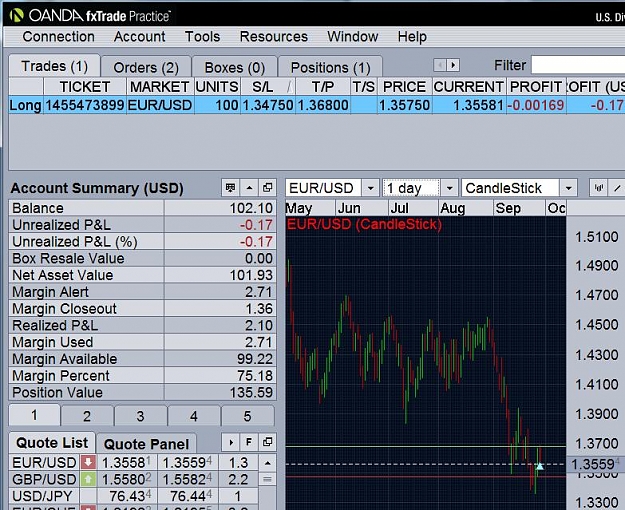The width and height of the screenshot is (625, 510).
Task: Click the UNITS column header
Action: [x=217, y=87]
